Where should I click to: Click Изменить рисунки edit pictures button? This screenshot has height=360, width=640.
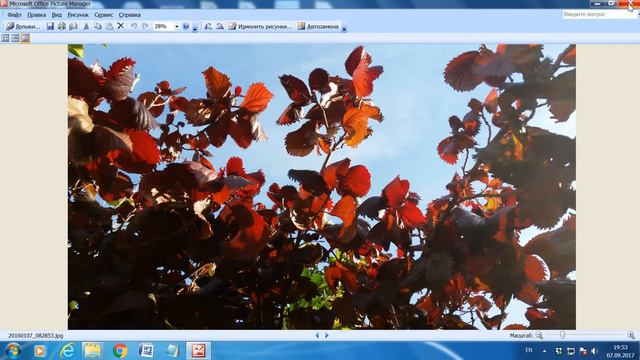coord(260,27)
